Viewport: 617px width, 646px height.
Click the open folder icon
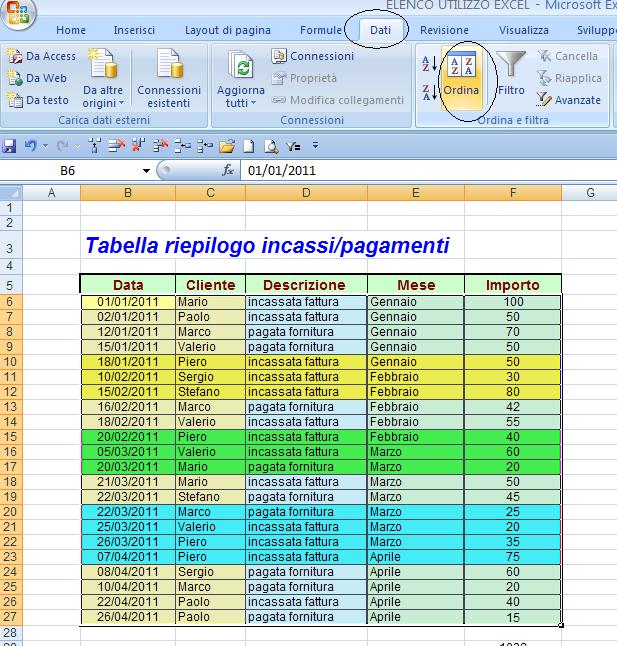click(x=227, y=146)
